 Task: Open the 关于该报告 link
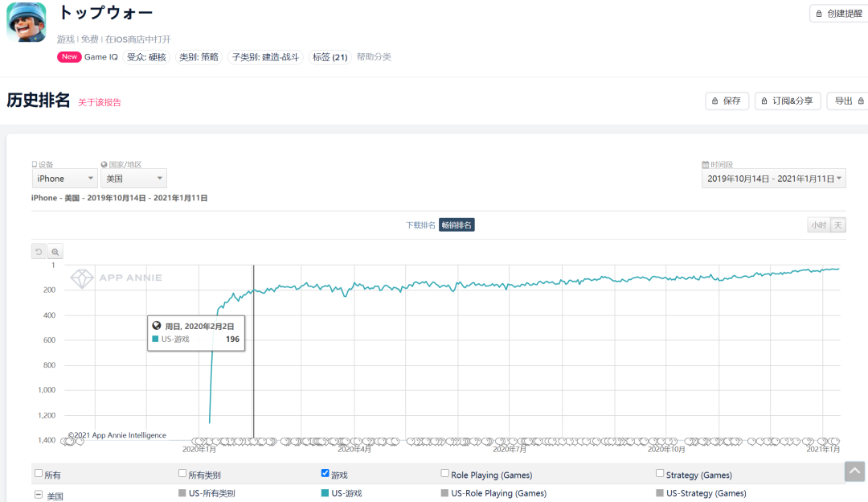100,102
